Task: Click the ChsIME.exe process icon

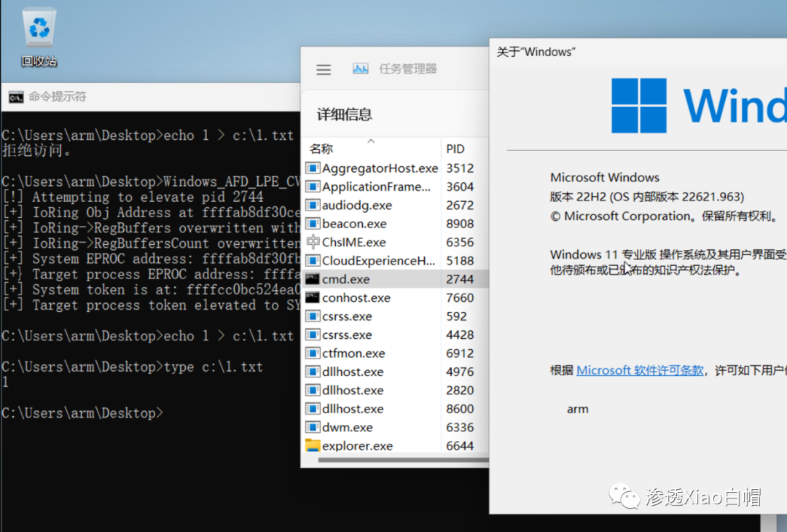Action: click(x=313, y=242)
